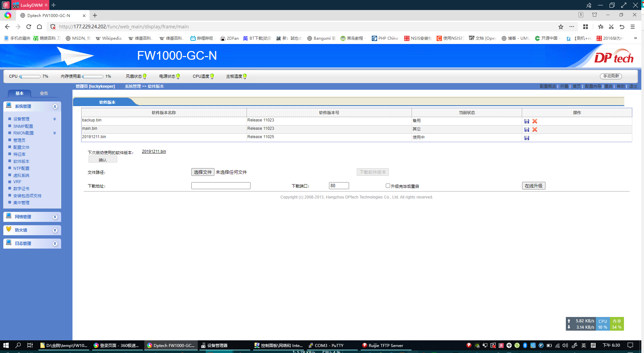Enable the reboot-after-upgrade checkbox
The width and height of the screenshot is (644, 353).
[388, 186]
